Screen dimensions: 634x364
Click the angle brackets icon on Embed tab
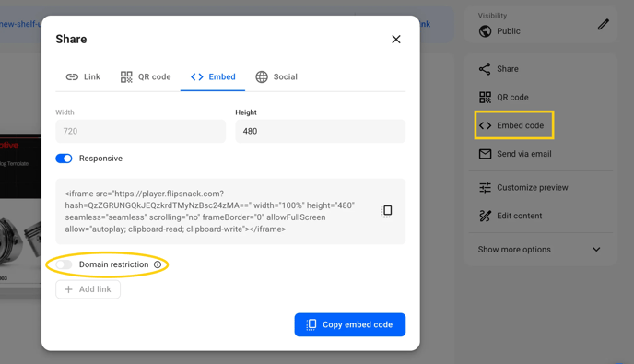click(x=197, y=76)
